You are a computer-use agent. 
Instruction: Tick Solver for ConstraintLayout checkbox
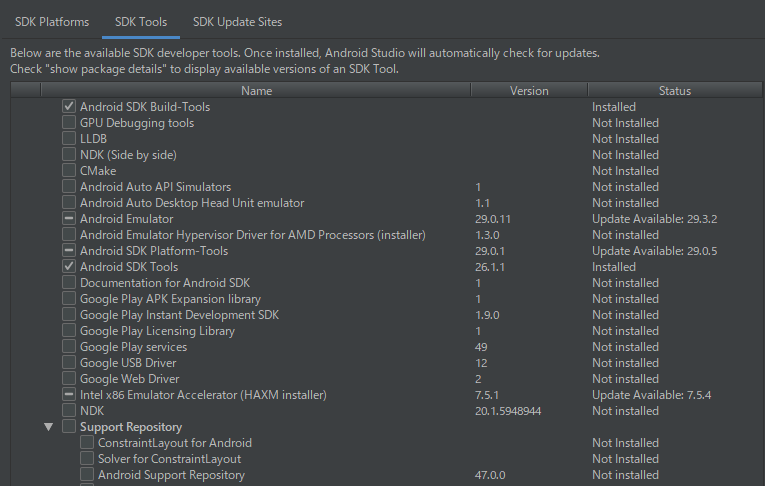tap(87, 459)
